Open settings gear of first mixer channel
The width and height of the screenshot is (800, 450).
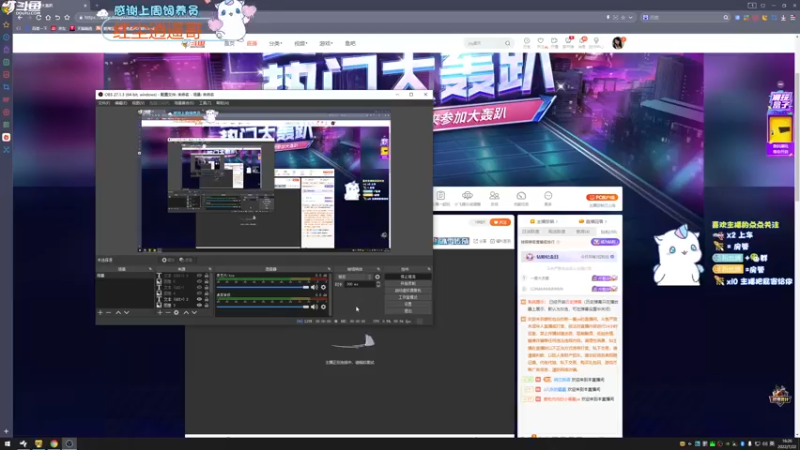[x=323, y=287]
